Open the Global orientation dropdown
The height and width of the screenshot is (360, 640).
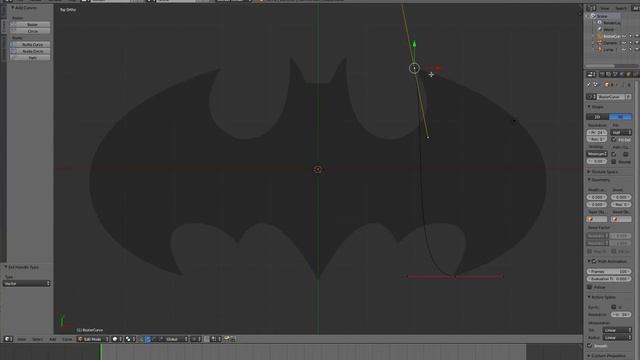[x=177, y=339]
